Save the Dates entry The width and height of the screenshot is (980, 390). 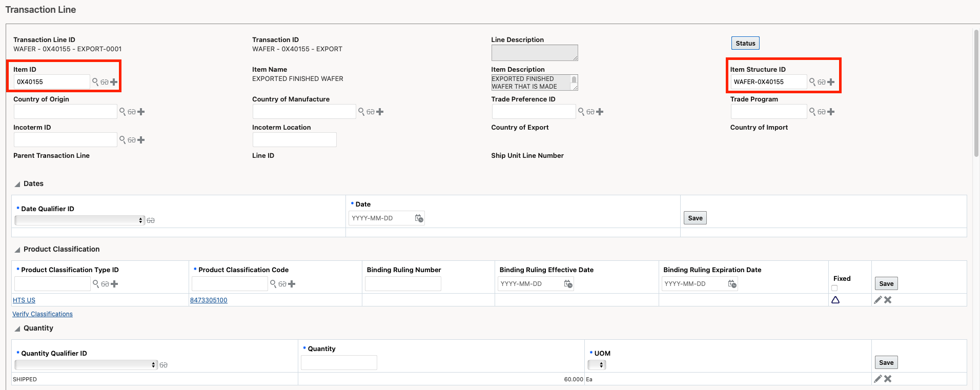coord(695,218)
